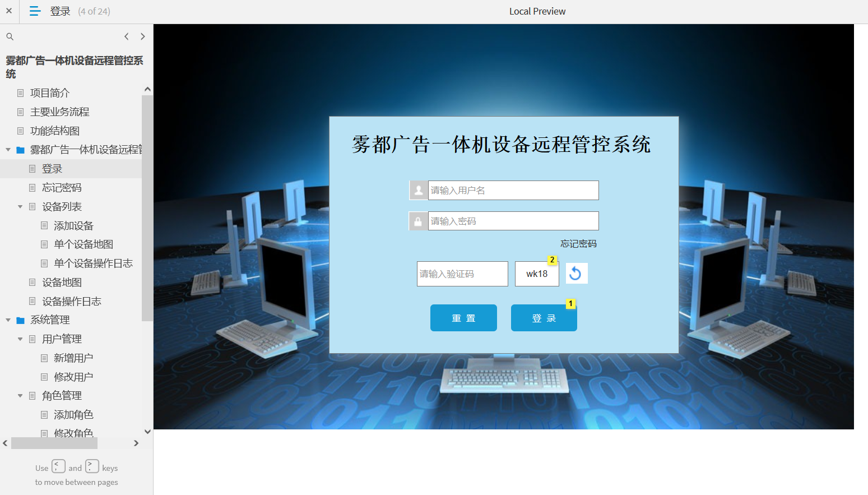Screen dimensions: 868x495
Task: Click the page icon next to 添加设备
Action: 44,226
